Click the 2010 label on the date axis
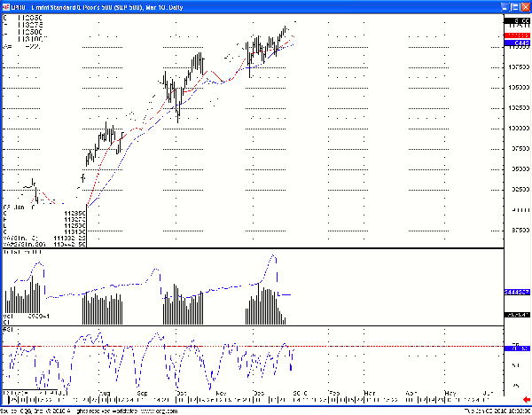 (x=300, y=391)
